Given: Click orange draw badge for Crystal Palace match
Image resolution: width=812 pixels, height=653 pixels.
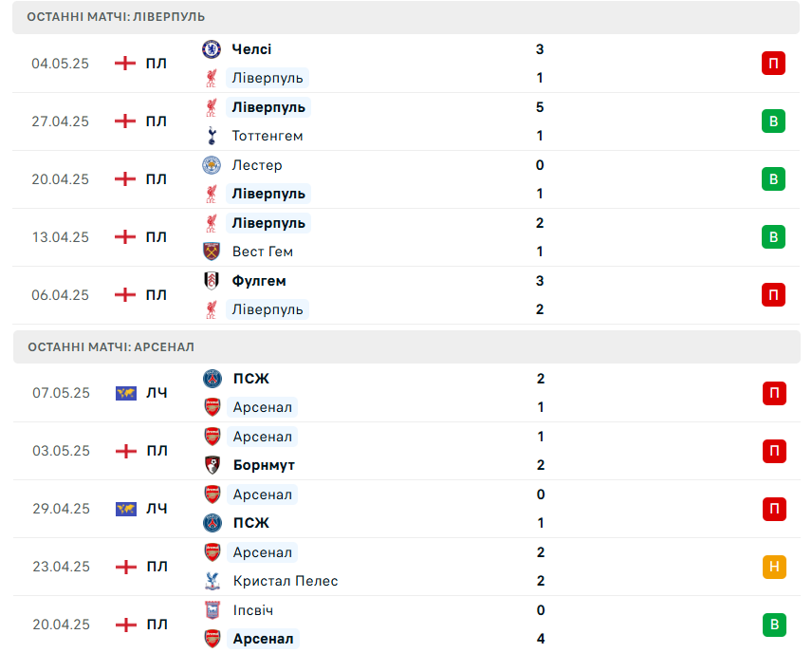Looking at the screenshot, I should pyautogui.click(x=774, y=567).
